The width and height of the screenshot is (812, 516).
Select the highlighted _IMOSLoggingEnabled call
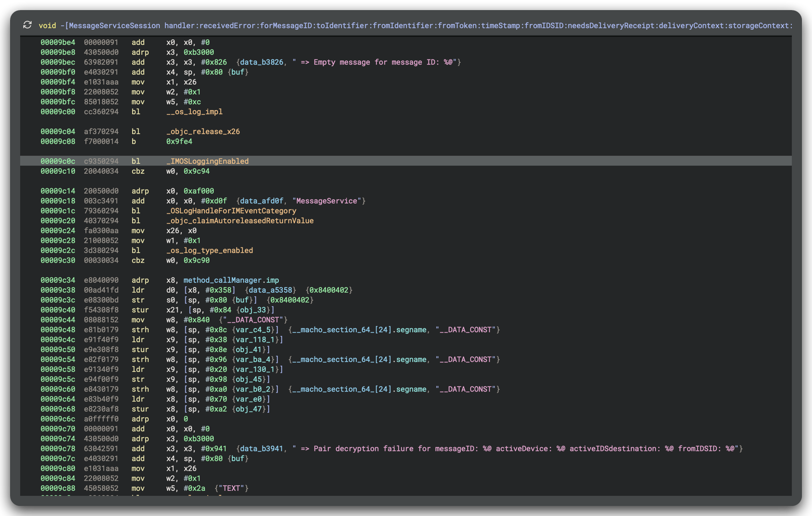(x=208, y=161)
